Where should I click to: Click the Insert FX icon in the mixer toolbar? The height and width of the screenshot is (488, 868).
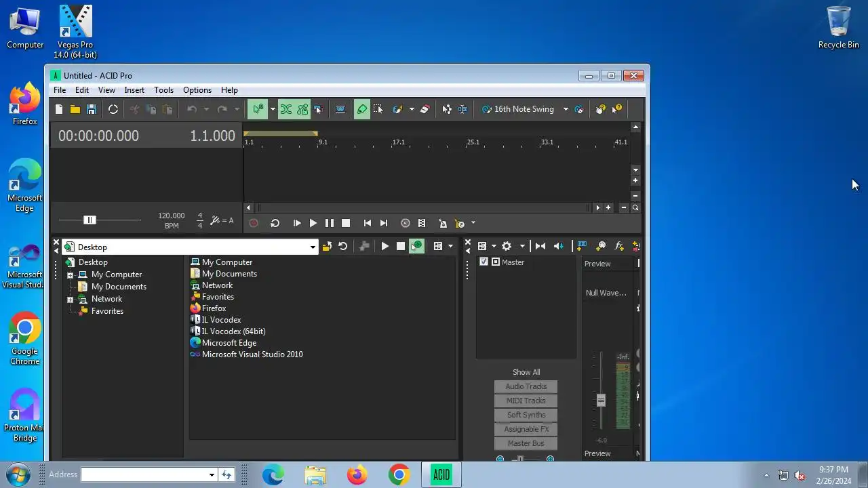(618, 246)
